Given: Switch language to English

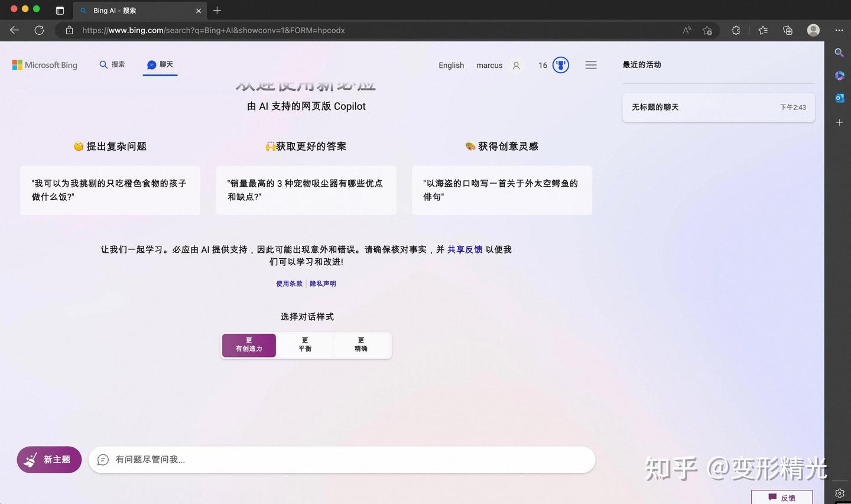Looking at the screenshot, I should (x=451, y=65).
